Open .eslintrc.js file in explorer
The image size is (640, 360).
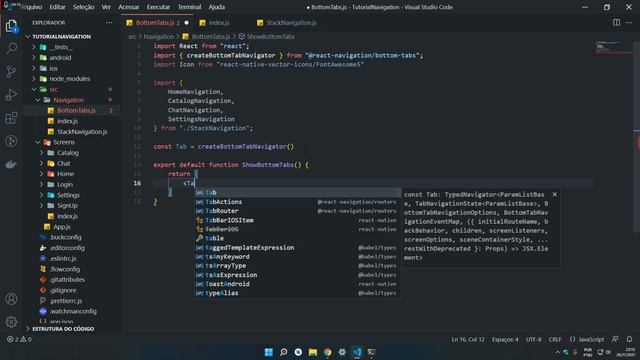tap(63, 258)
